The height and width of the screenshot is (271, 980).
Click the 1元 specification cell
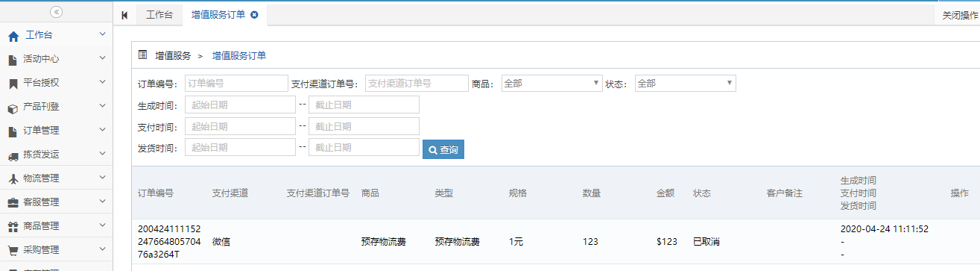(516, 242)
